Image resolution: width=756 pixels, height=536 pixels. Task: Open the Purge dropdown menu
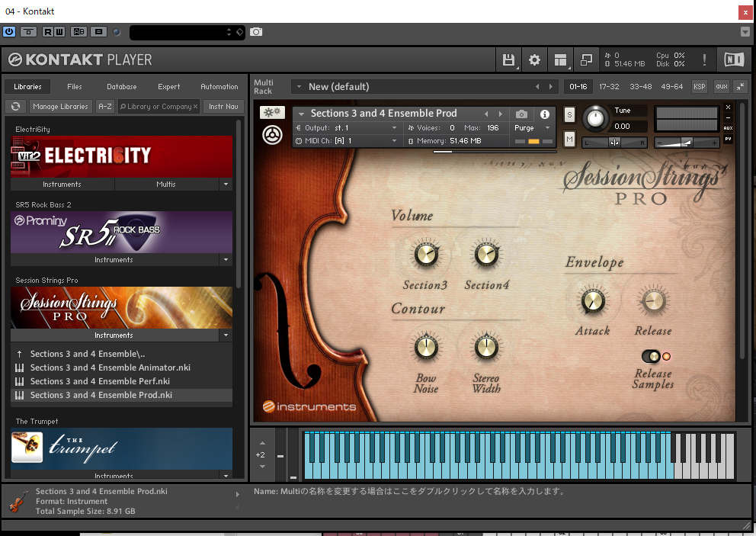532,128
